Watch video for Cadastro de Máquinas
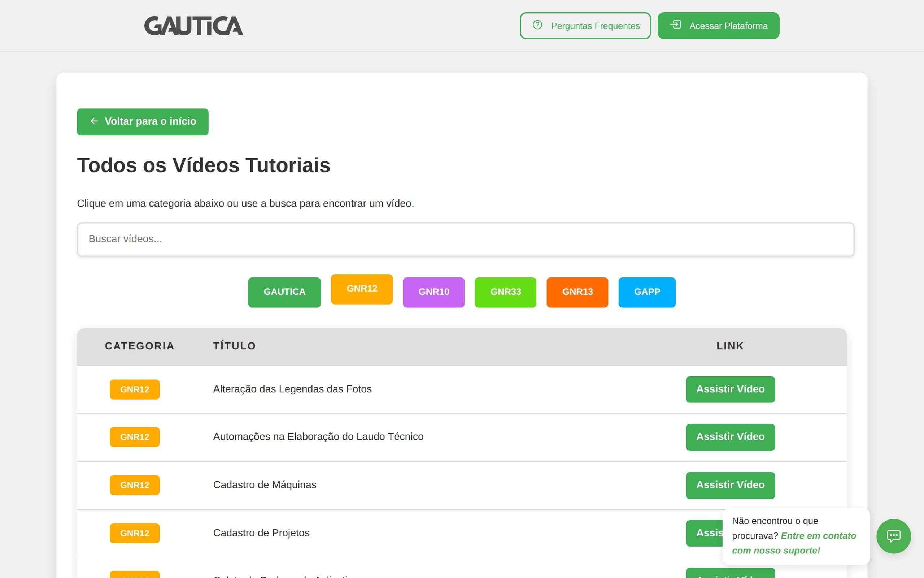Image resolution: width=924 pixels, height=578 pixels. [731, 485]
